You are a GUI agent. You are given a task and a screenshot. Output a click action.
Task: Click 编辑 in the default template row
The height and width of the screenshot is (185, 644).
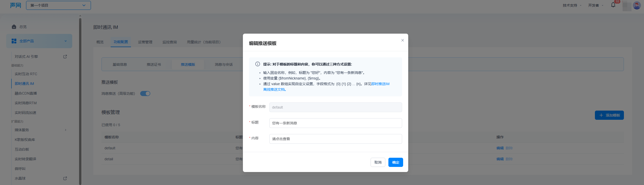click(x=500, y=148)
